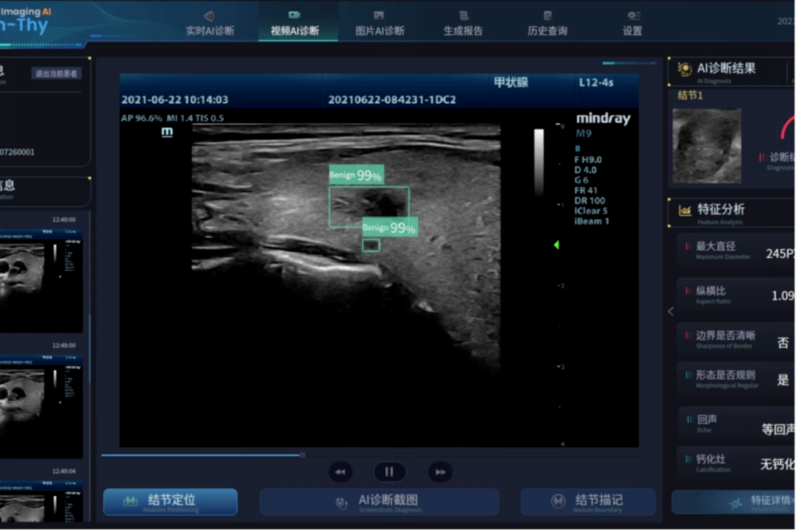
Task: Click the video progress bar handle
Action: [x=303, y=455]
